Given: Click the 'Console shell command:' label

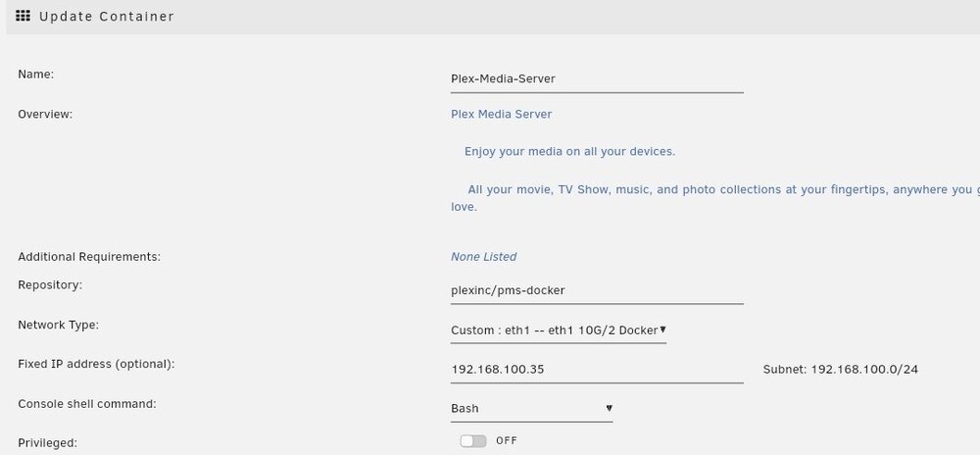Looking at the screenshot, I should point(87,404).
